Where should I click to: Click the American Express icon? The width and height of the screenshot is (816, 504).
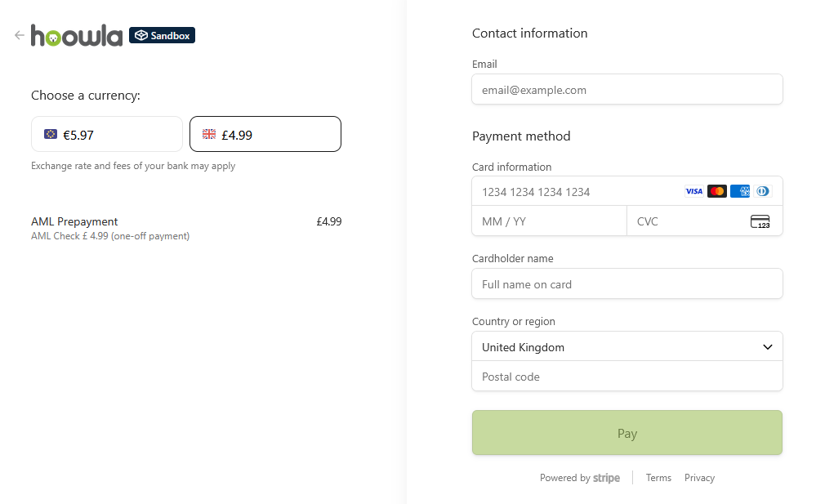tap(740, 191)
